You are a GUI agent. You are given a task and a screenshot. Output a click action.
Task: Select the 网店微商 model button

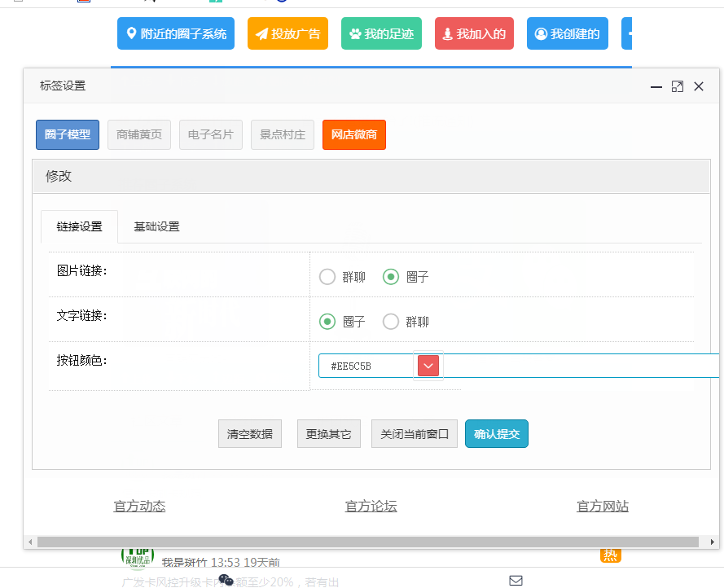(x=353, y=135)
